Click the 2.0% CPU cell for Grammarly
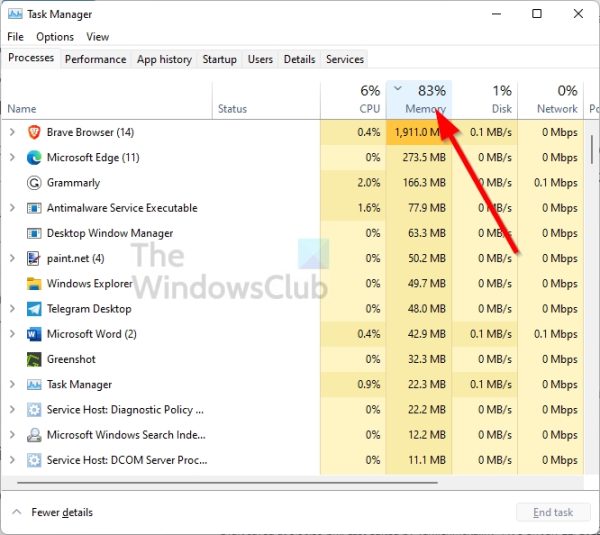 tap(353, 183)
